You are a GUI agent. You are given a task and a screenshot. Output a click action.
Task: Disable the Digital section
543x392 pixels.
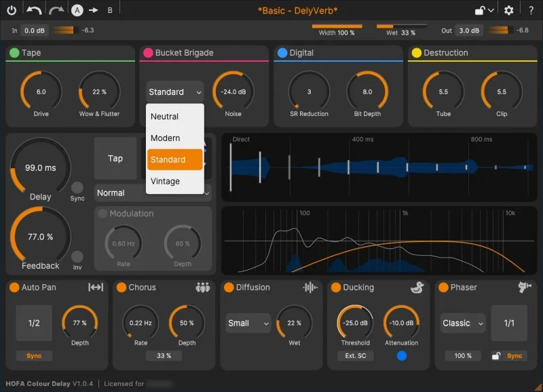pyautogui.click(x=282, y=53)
